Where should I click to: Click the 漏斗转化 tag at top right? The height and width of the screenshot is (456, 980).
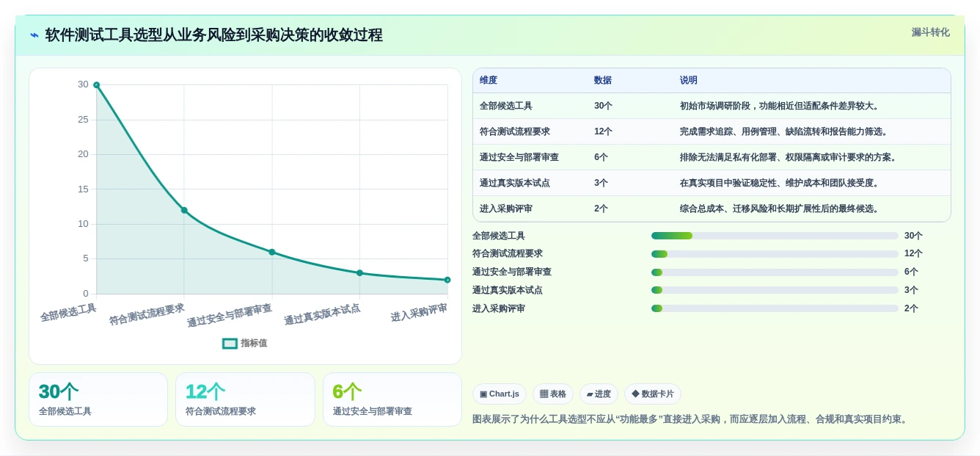(x=930, y=32)
